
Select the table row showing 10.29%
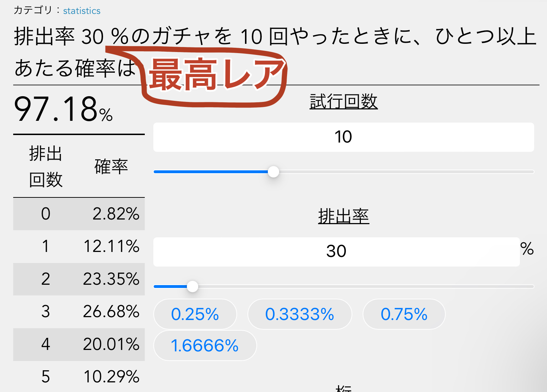79,376
